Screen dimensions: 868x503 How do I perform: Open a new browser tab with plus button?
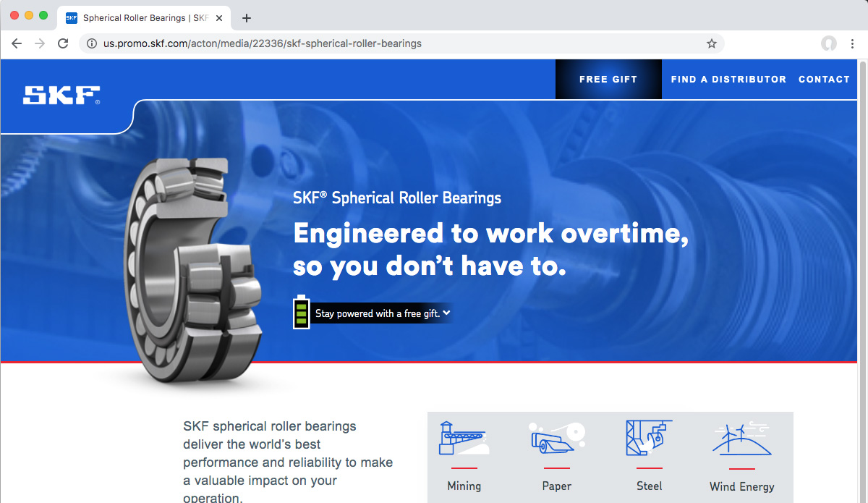(x=247, y=18)
